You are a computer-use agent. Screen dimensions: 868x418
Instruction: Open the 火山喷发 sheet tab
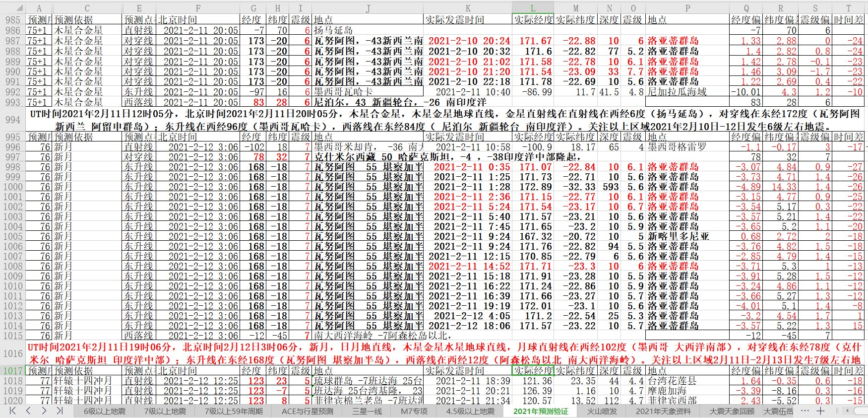(602, 412)
